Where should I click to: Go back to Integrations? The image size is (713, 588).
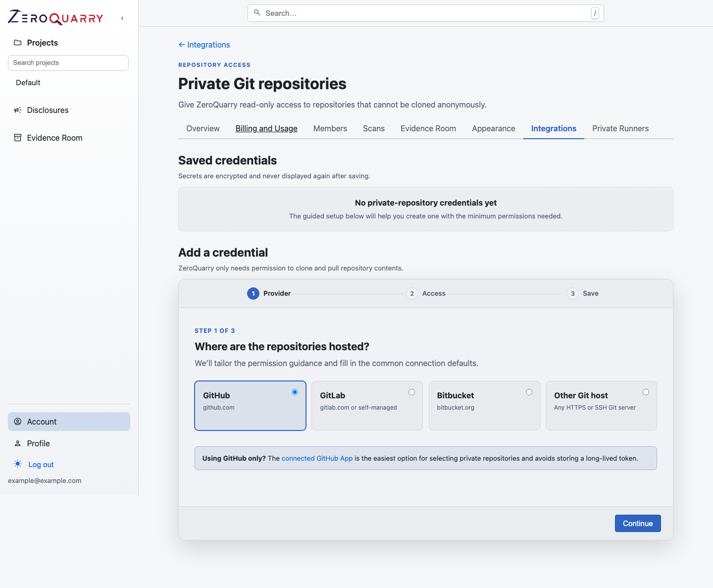[x=204, y=45]
